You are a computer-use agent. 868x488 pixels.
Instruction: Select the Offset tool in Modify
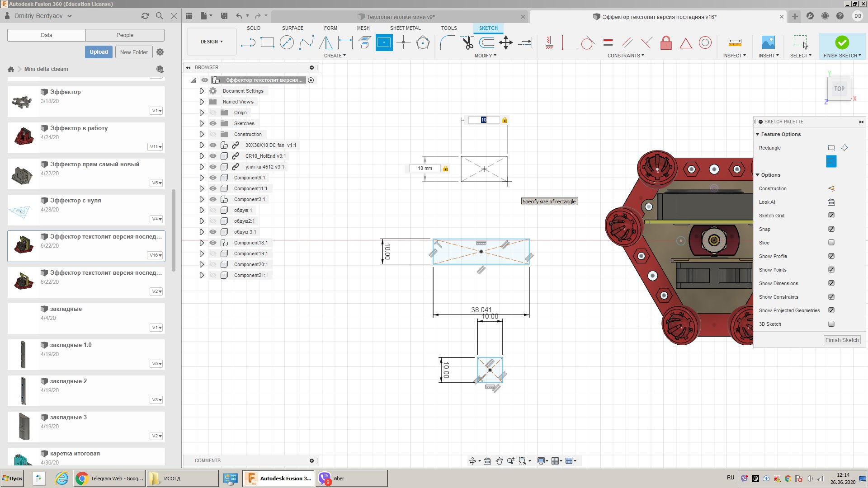pyautogui.click(x=486, y=43)
